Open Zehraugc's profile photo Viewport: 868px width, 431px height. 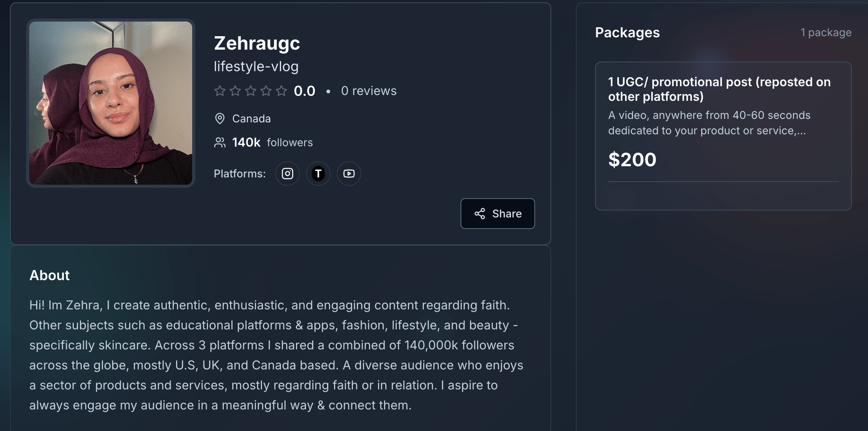[111, 103]
